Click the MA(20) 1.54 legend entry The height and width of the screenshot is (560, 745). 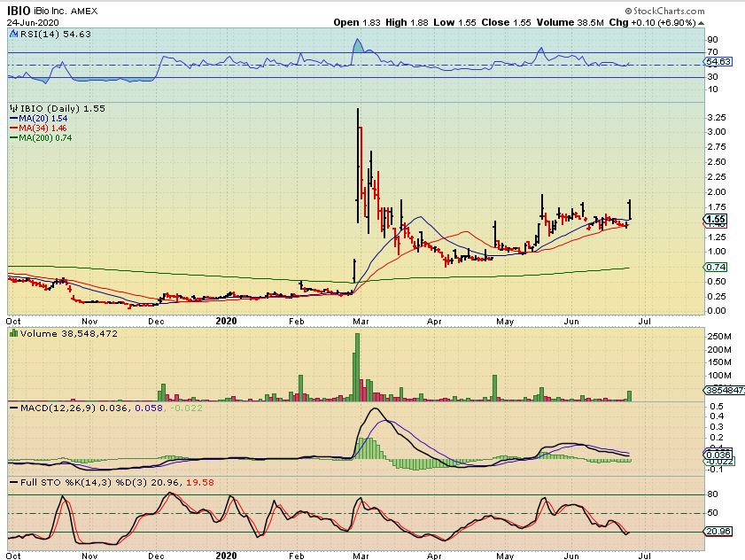38,119
